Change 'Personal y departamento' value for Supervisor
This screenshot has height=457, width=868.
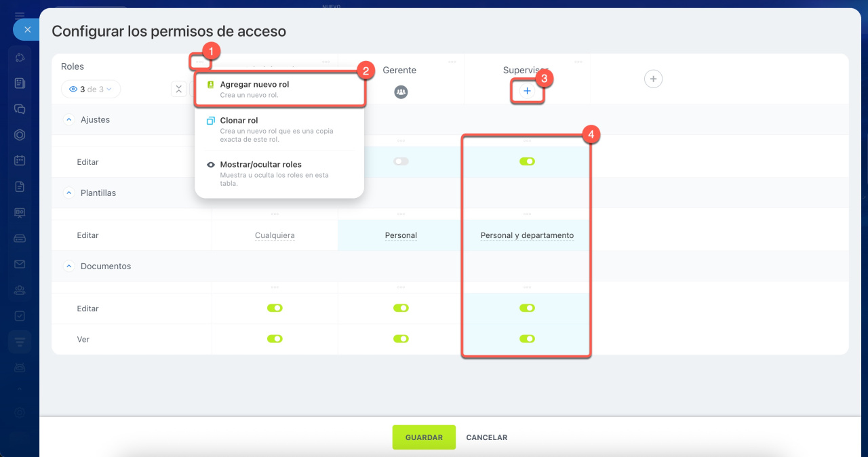pos(527,235)
